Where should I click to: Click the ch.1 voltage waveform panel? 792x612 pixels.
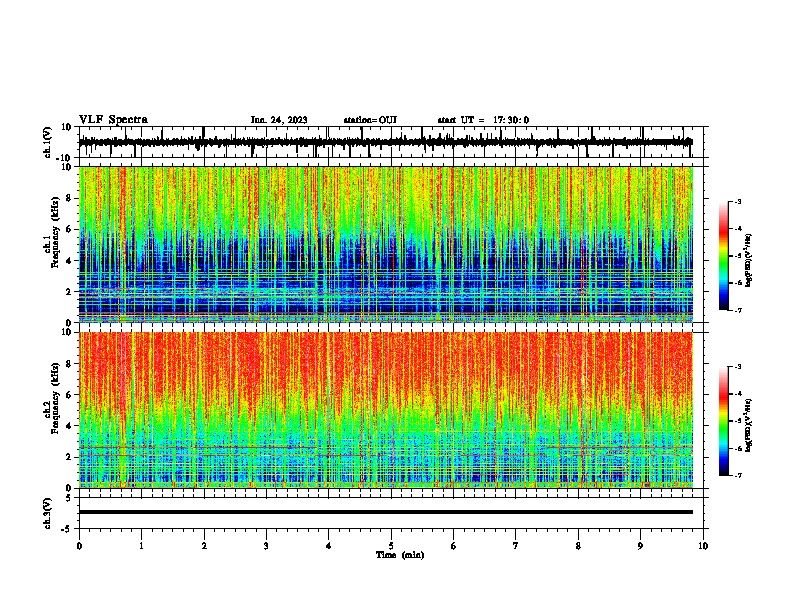(x=390, y=142)
